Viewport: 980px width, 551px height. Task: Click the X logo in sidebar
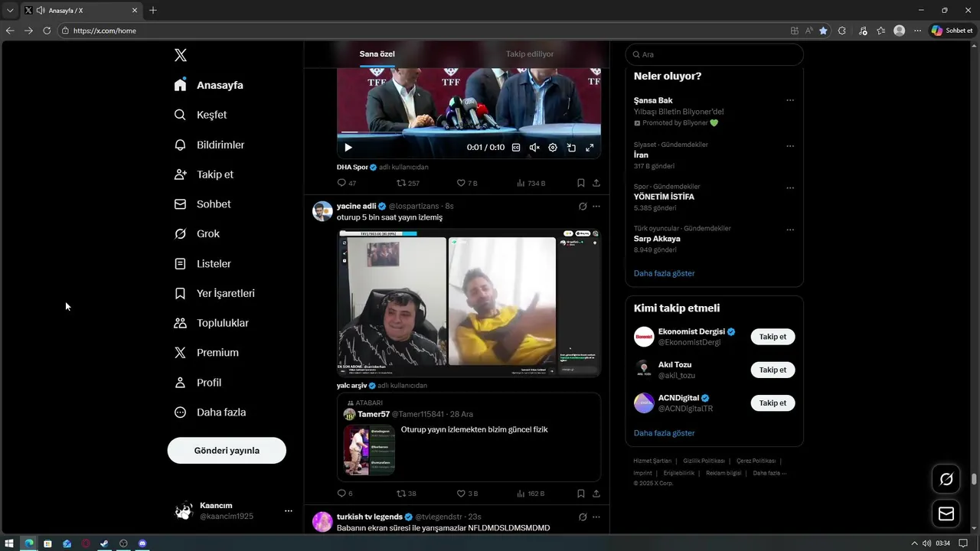181,55
